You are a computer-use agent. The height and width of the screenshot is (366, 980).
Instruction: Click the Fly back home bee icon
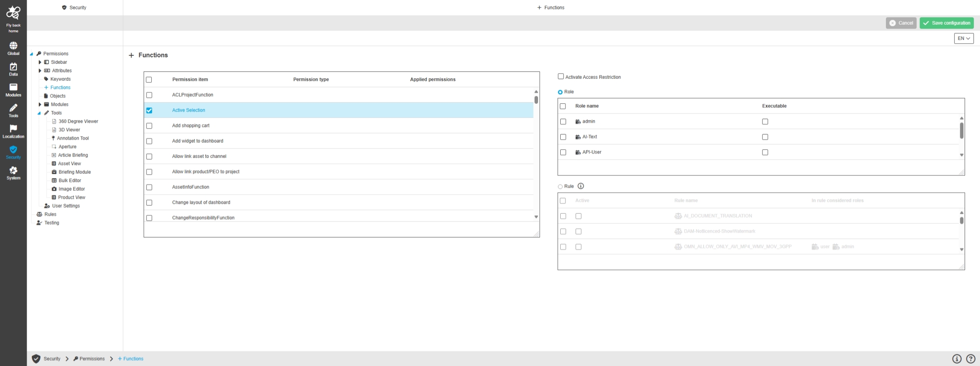point(13,13)
